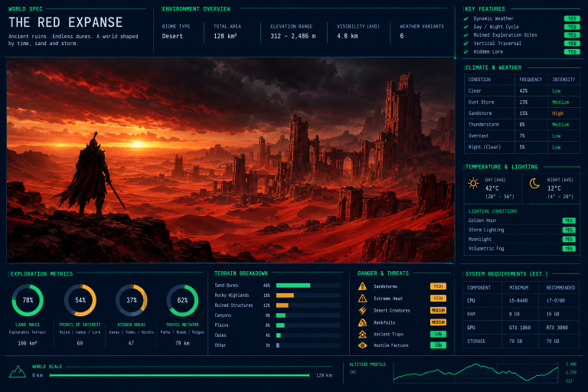This screenshot has width=588, height=392.
Task: Click the Biome Type value Desert
Action: (x=172, y=37)
